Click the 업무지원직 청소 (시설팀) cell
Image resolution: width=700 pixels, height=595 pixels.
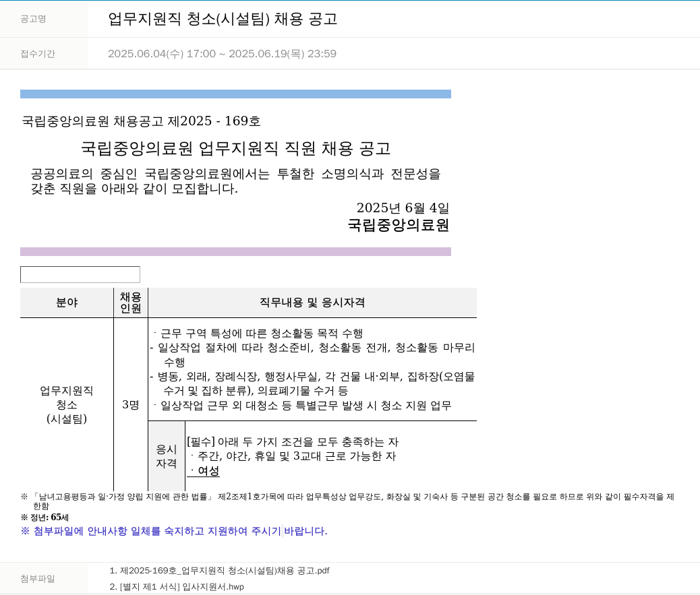[x=67, y=404]
